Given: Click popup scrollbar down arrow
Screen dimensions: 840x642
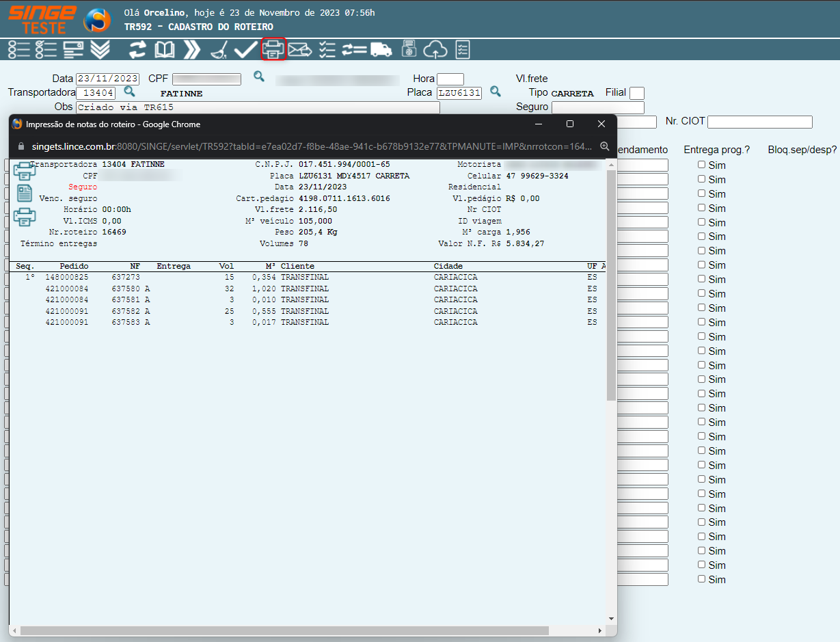Looking at the screenshot, I should [x=611, y=619].
